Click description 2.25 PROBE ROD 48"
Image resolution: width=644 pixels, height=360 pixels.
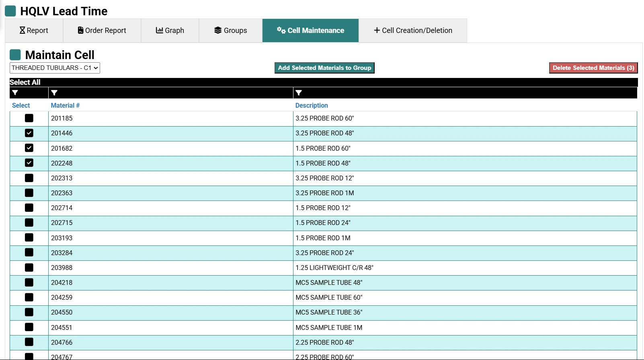tap(325, 342)
